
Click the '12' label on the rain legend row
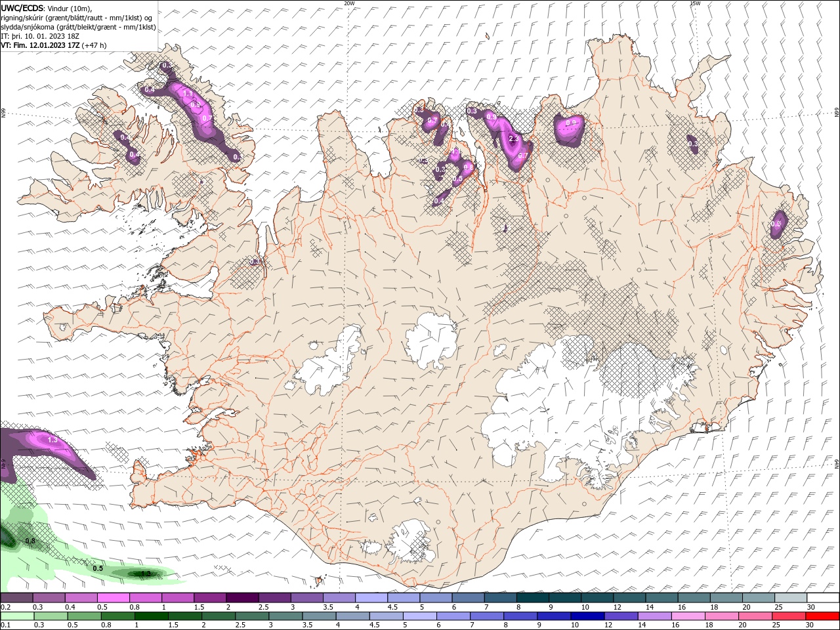(x=608, y=625)
